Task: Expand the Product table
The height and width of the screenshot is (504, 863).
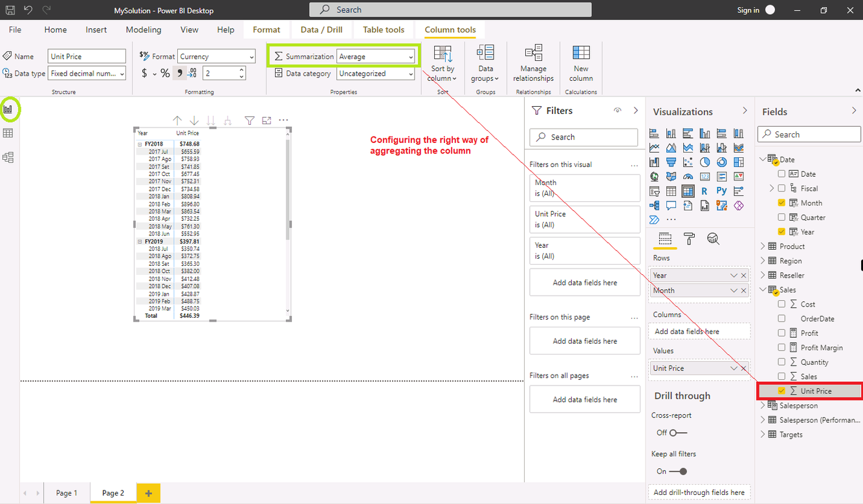Action: point(763,247)
